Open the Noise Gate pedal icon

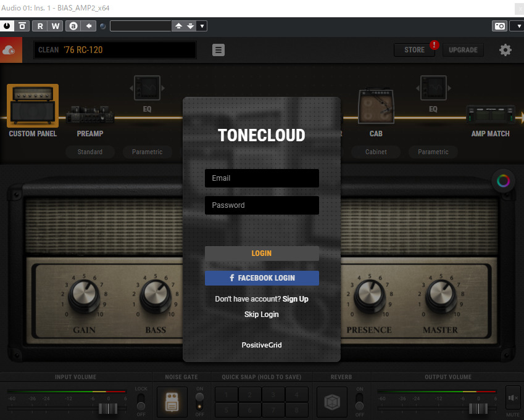(x=172, y=402)
